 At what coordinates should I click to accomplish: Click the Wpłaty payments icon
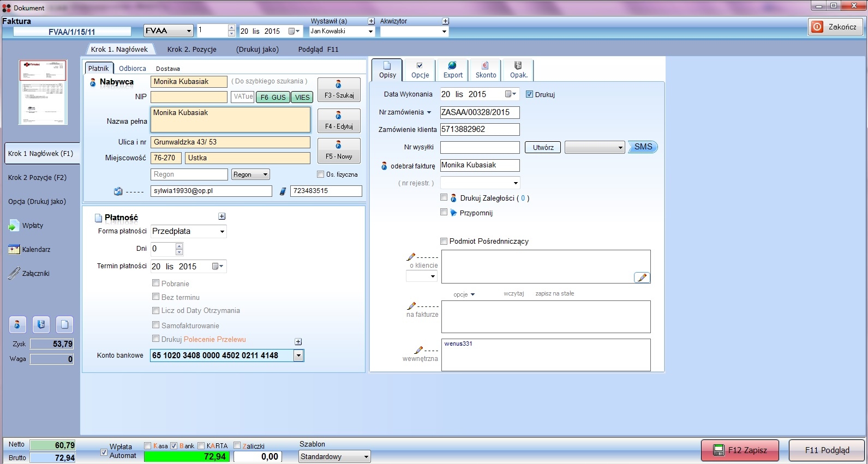pyautogui.click(x=14, y=226)
